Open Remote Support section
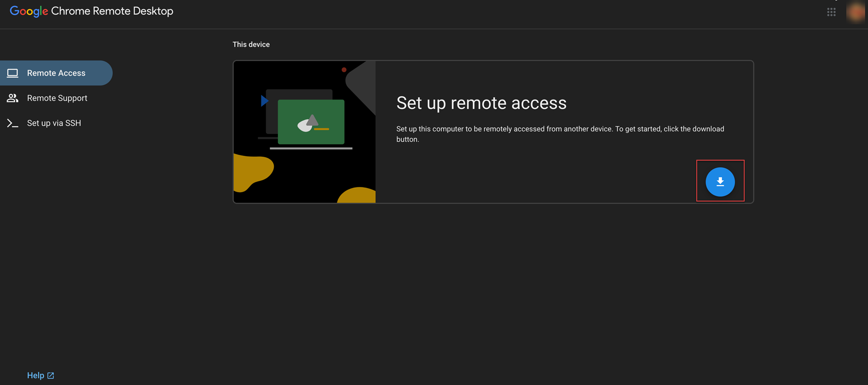The height and width of the screenshot is (385, 868). coord(56,98)
